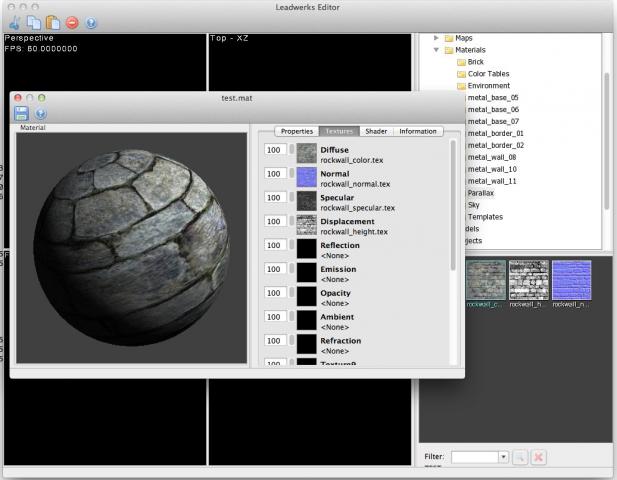Expand the Maps folder in asset tree
The height and width of the screenshot is (480, 617).
437,38
